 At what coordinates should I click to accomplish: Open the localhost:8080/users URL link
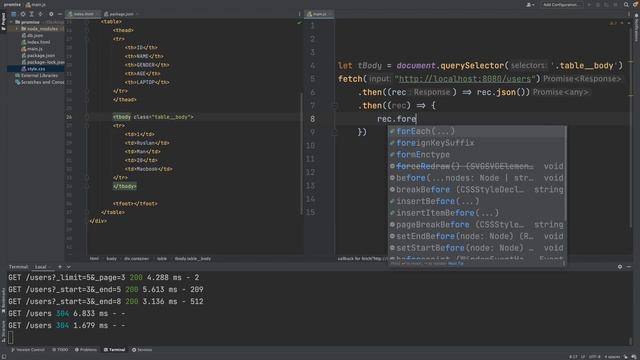click(x=465, y=79)
